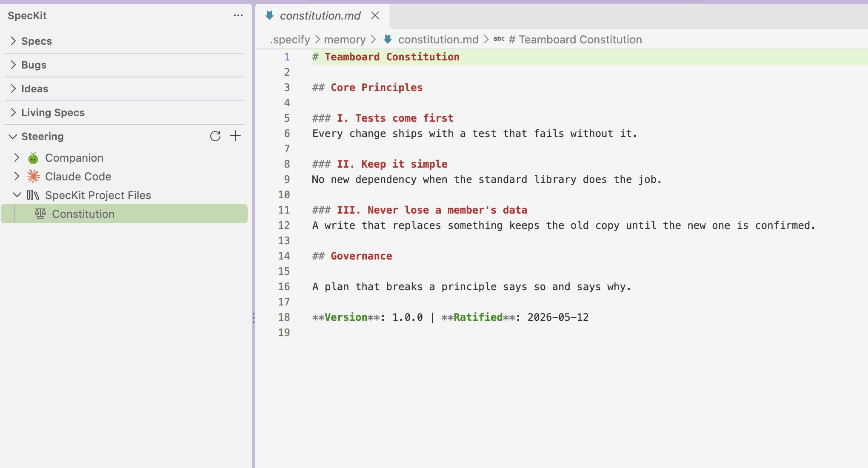
Task: Add a new Steering item with plus
Action: (235, 136)
